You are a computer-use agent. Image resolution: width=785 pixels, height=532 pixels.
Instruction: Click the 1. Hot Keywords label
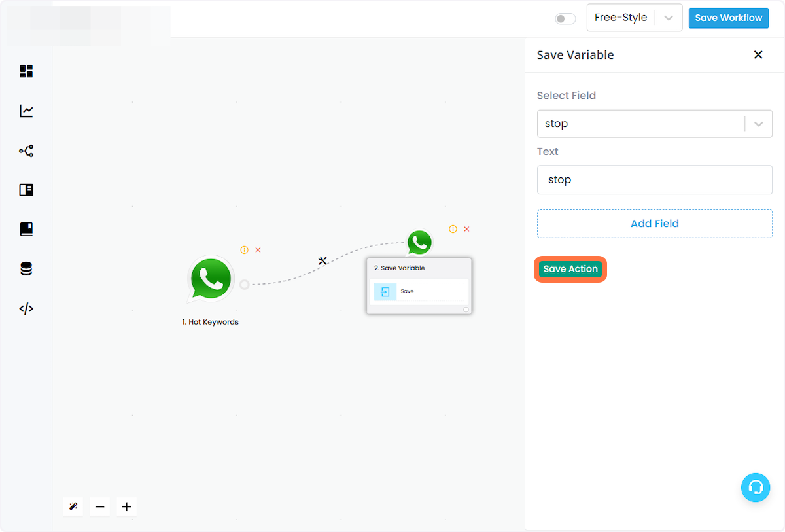click(x=210, y=322)
